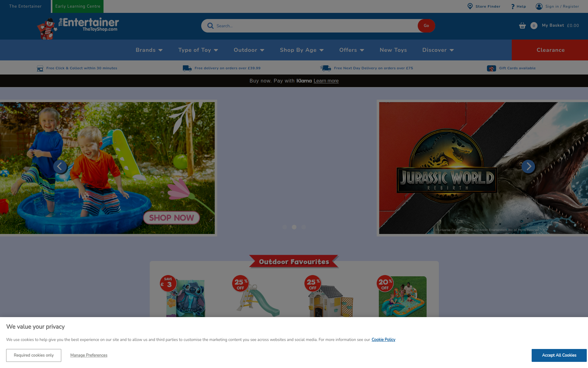The height and width of the screenshot is (368, 588).
Task: Select the first carousel dot
Action: click(285, 227)
